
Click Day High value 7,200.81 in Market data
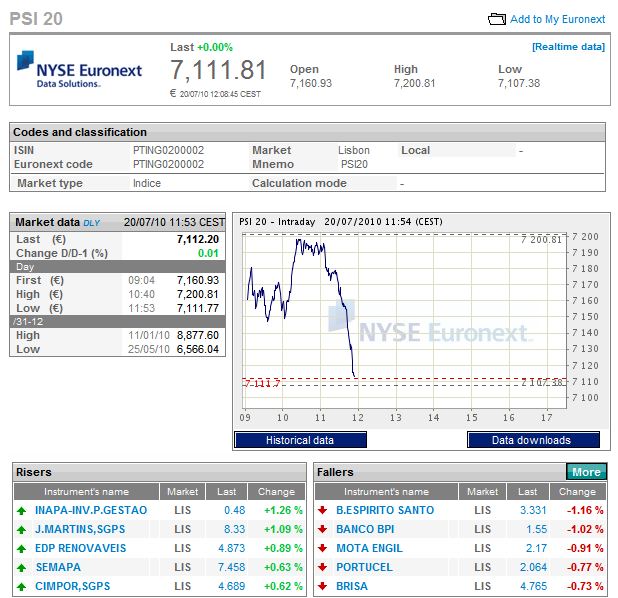click(198, 294)
